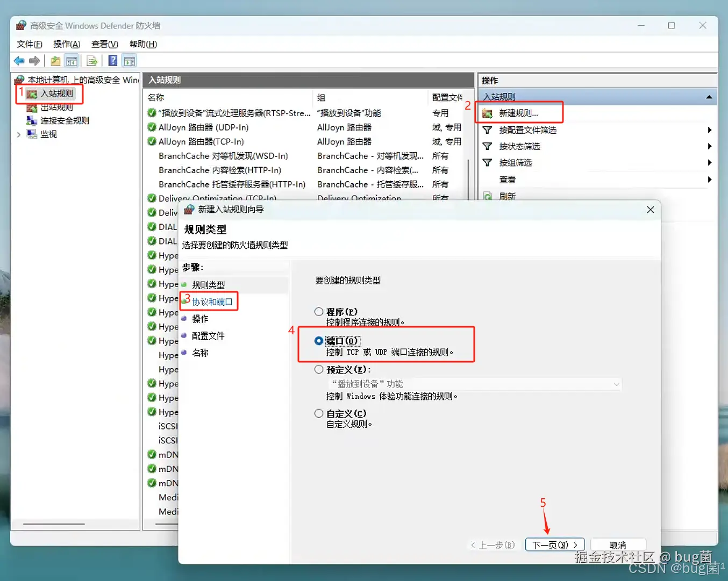
Task: Click the 操作 step in wizard
Action: pyautogui.click(x=200, y=319)
